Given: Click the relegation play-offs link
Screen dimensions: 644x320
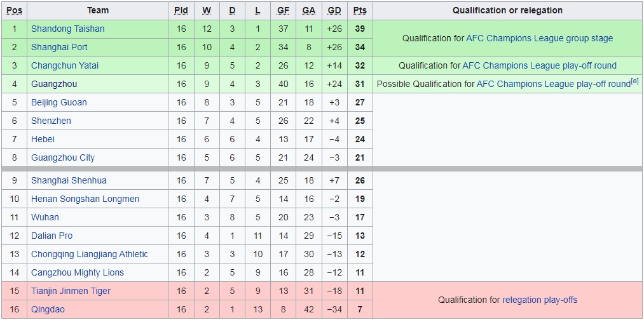Looking at the screenshot, I should (540, 300).
